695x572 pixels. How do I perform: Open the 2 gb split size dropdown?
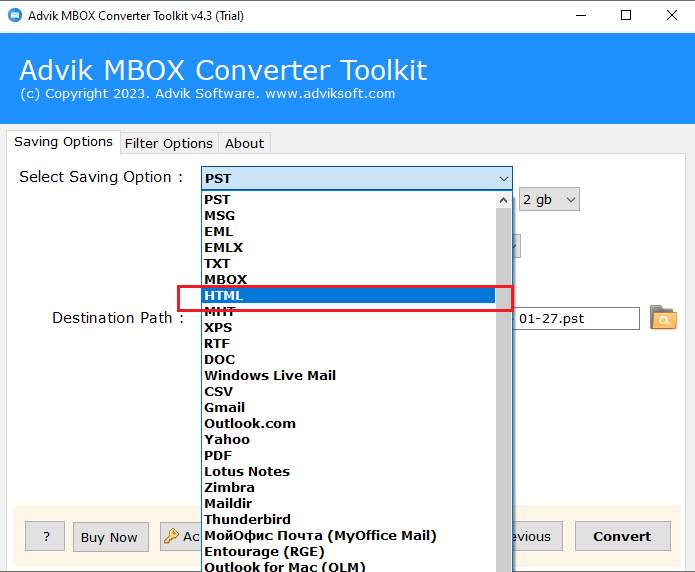pos(549,200)
